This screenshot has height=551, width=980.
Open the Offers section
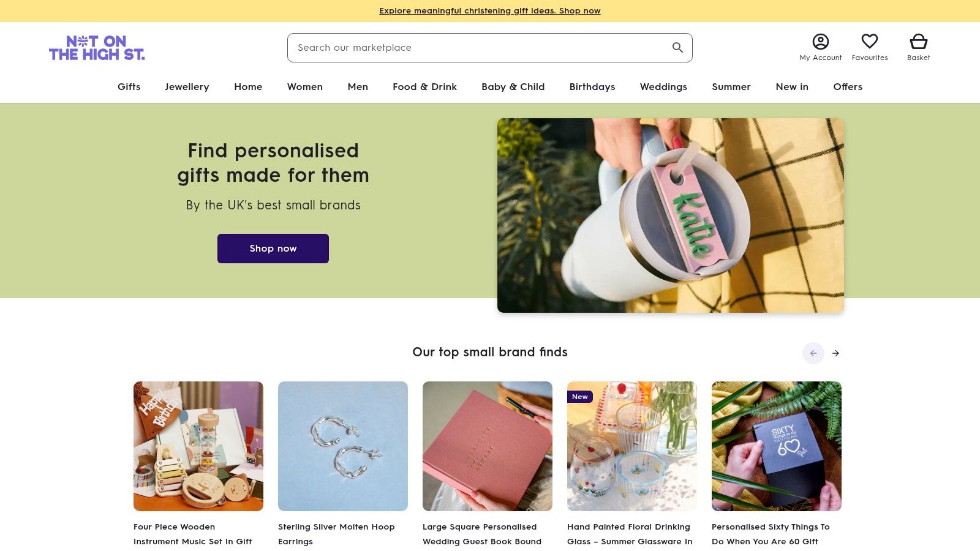click(x=848, y=87)
